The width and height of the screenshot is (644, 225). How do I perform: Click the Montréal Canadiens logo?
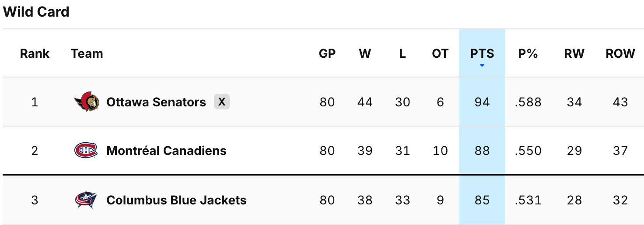[86, 151]
